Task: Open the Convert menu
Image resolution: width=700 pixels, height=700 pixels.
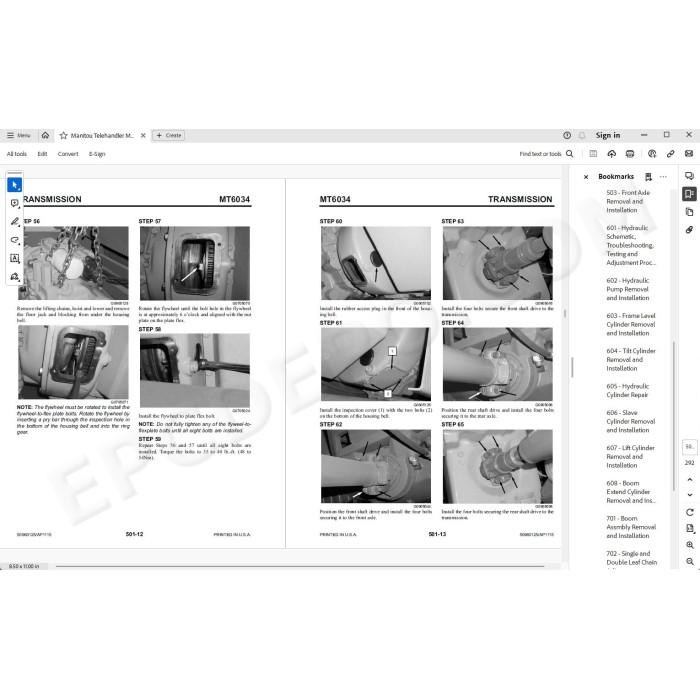Action: (68, 154)
